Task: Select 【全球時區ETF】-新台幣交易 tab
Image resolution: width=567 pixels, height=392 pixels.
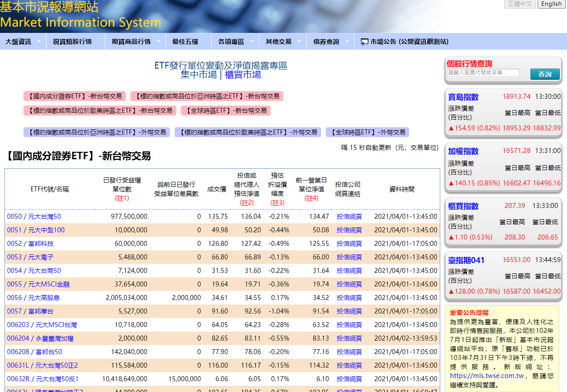Action: point(226,110)
